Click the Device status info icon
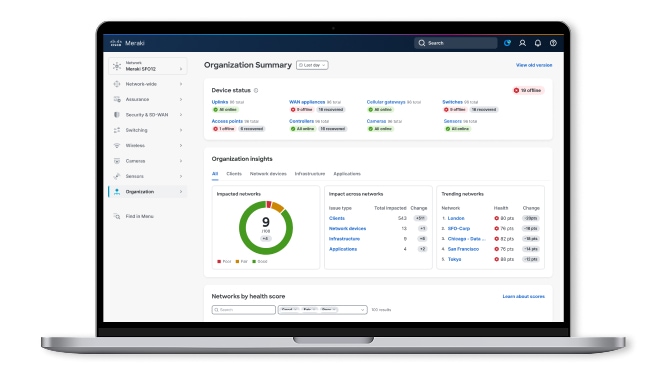 [x=256, y=90]
